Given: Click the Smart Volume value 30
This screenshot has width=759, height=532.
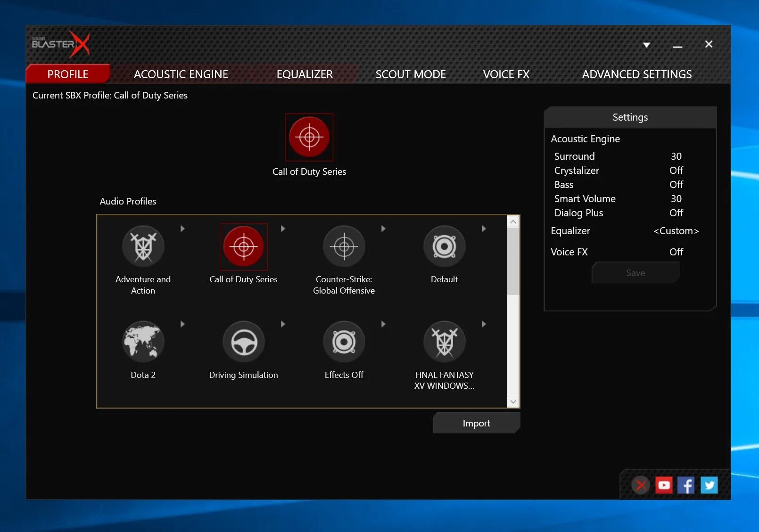Looking at the screenshot, I should pos(676,199).
